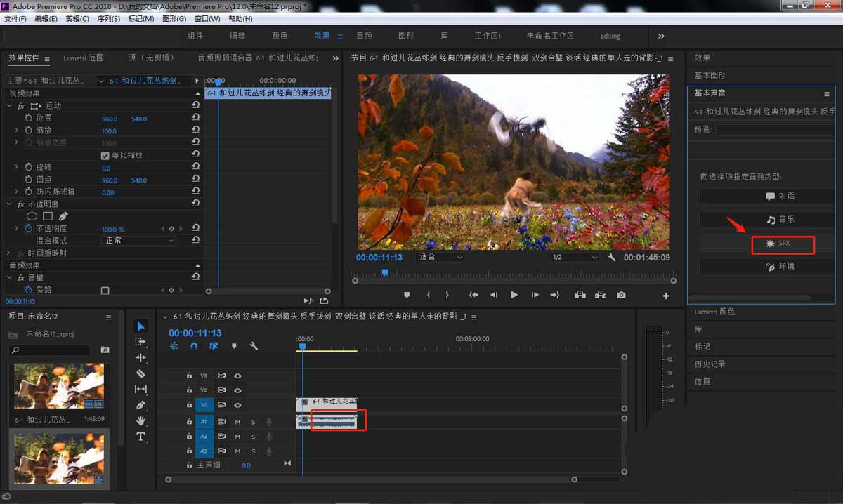Open the 序列(S) menu
This screenshot has width=843, height=504.
tap(107, 19)
